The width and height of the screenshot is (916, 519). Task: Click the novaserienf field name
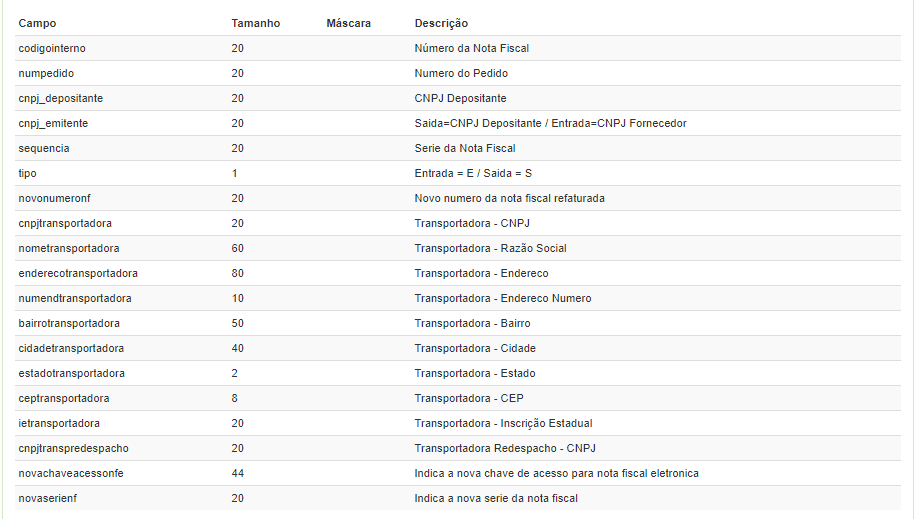pyautogui.click(x=48, y=498)
